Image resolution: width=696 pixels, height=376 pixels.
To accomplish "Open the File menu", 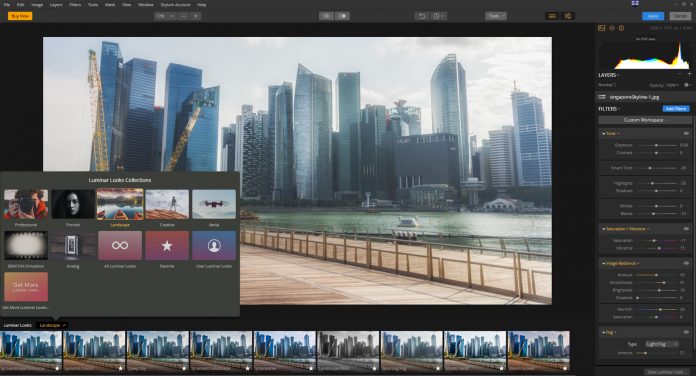I will [x=7, y=4].
